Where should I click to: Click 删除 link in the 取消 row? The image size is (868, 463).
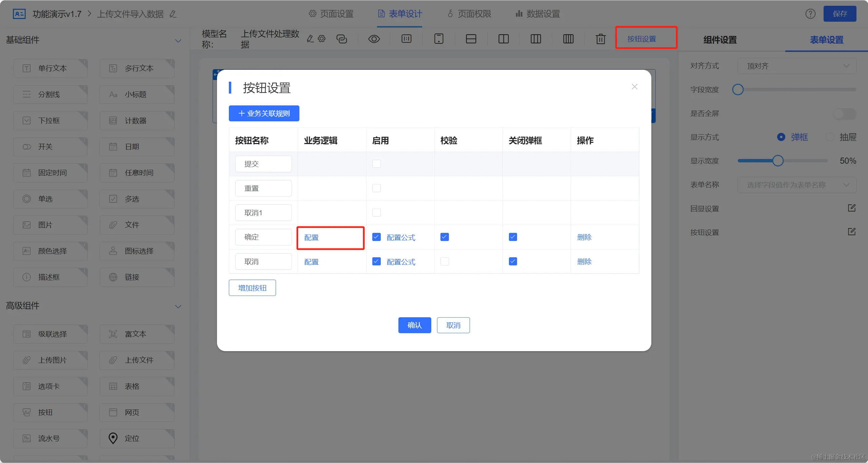pyautogui.click(x=584, y=262)
